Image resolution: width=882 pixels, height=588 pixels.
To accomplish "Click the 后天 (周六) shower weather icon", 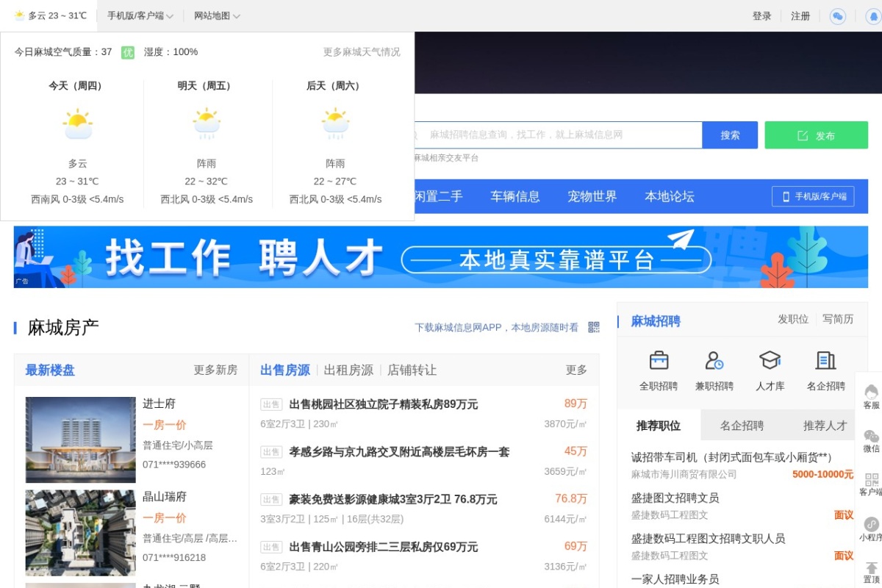I will (x=335, y=125).
